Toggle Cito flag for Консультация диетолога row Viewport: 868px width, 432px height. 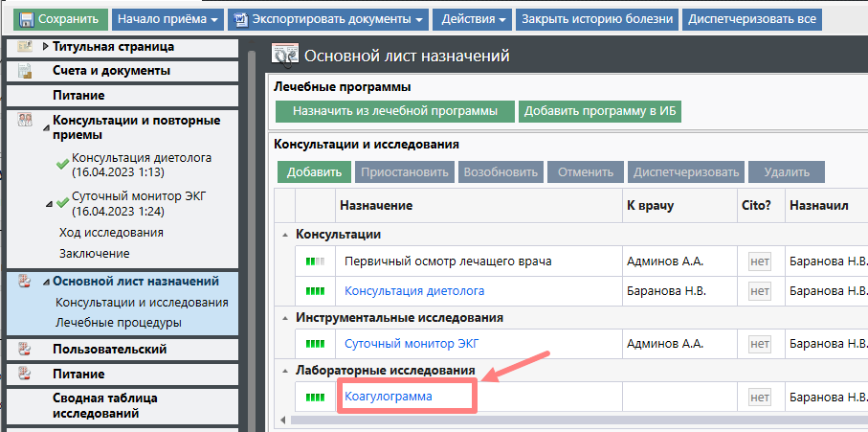click(760, 290)
